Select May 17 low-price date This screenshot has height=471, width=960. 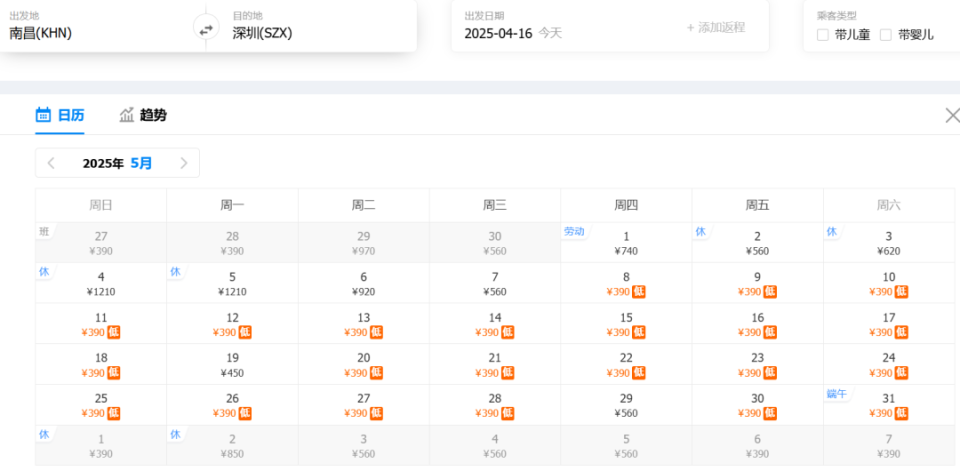coord(888,323)
